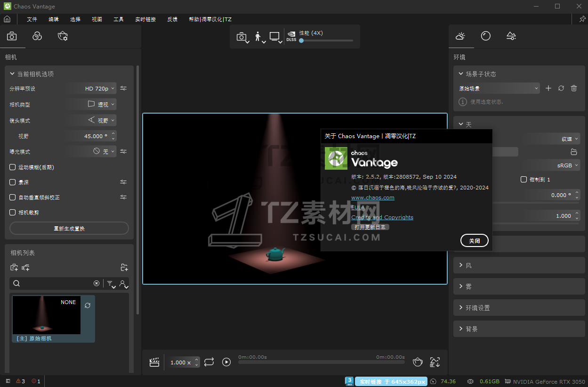
Task: Open the 视图 menu
Action: 97,19
